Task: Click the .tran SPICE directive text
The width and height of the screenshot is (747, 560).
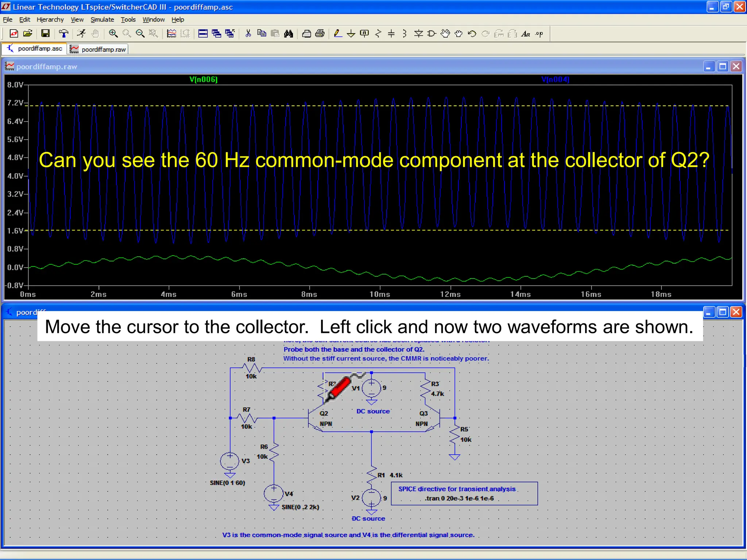Action: [x=459, y=498]
